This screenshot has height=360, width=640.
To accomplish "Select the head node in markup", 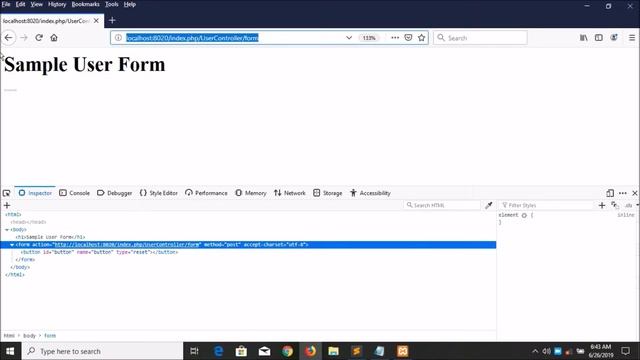I will coord(28,222).
